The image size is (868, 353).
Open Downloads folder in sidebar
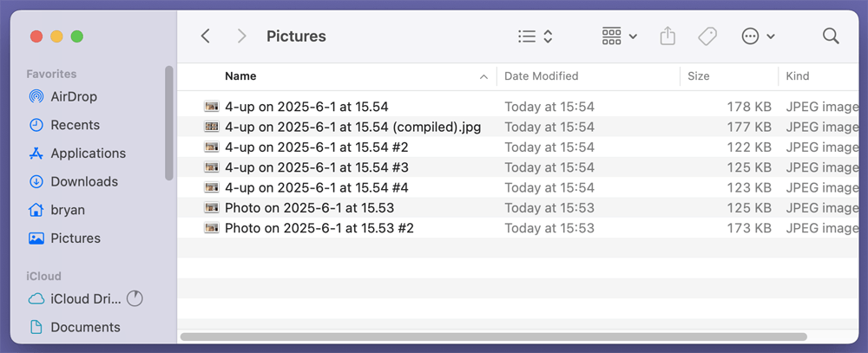point(84,181)
